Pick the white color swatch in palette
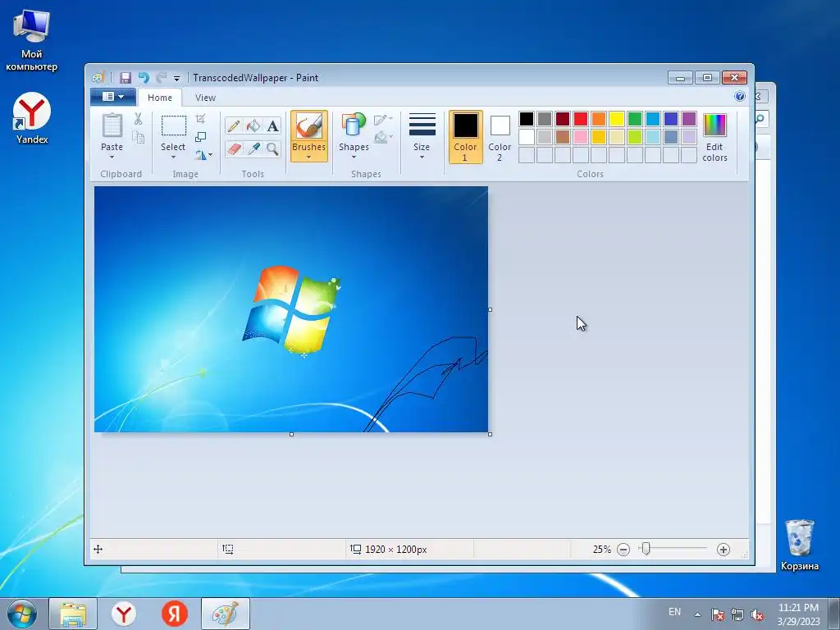This screenshot has width=840, height=630. pos(527,137)
